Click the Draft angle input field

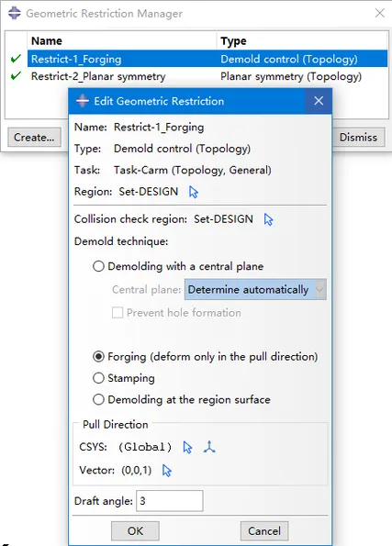pyautogui.click(x=169, y=501)
